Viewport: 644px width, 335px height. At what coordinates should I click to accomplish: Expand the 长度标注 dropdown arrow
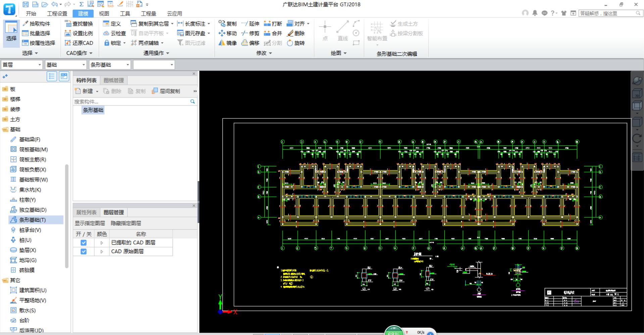208,24
